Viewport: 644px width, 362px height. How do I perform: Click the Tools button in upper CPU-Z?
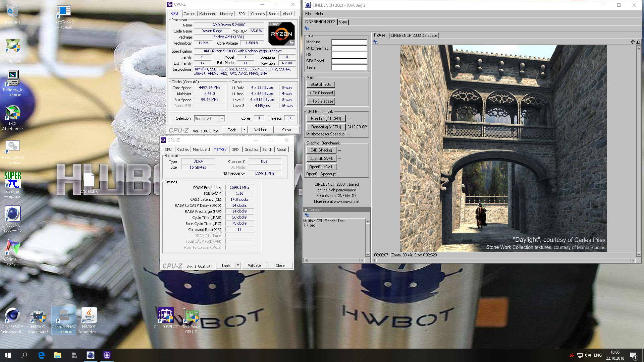click(232, 130)
